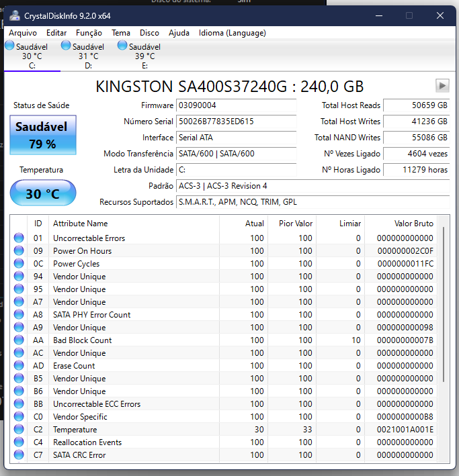Click raw value 0000000011FC of Power Cycles
The image size is (459, 476).
pyautogui.click(x=405, y=263)
